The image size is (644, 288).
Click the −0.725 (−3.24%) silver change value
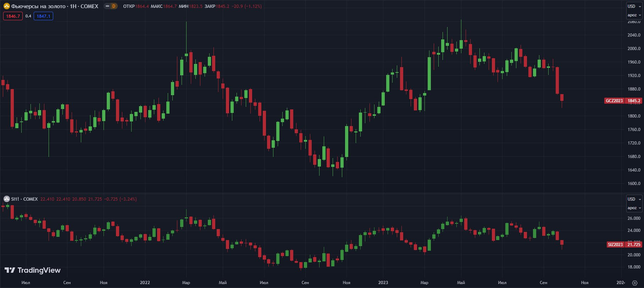tap(121, 199)
